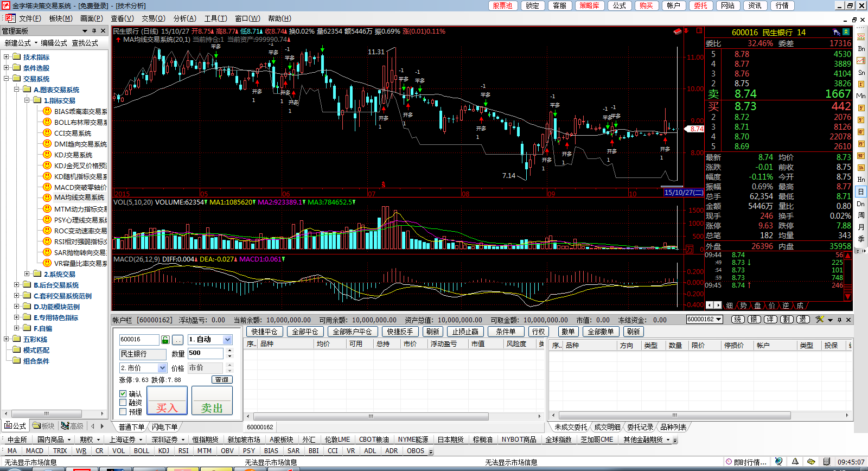868x471 pixels.
Task: Click the 周 weekly period icon
Action: pyautogui.click(x=861, y=215)
